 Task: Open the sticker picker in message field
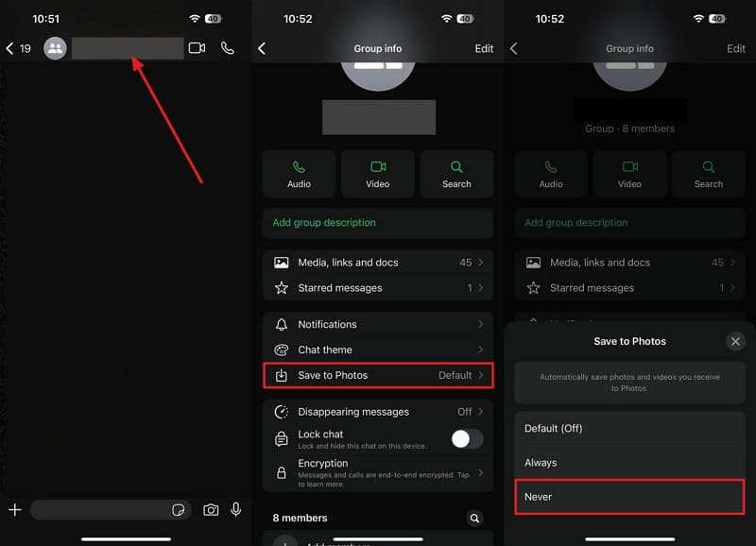(x=178, y=510)
